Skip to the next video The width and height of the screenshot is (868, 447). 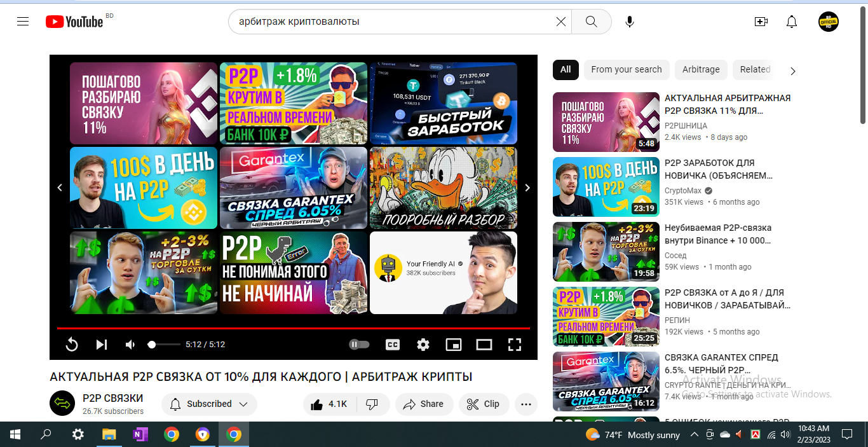[x=101, y=345]
